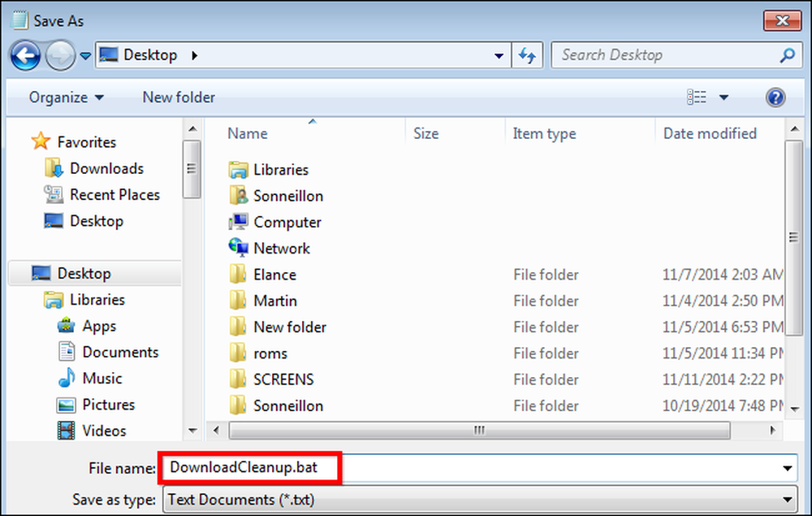Click the New folder button
The width and height of the screenshot is (812, 516).
179,98
